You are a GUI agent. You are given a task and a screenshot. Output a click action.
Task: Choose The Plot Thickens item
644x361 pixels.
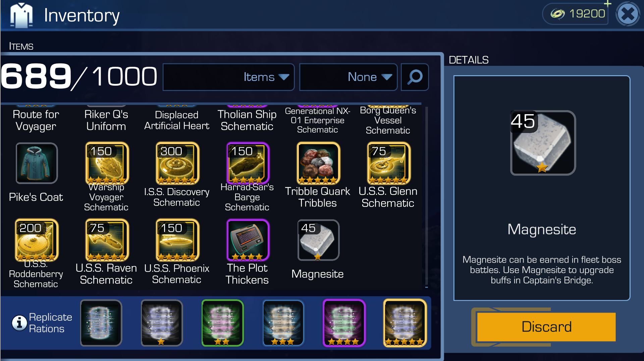point(248,240)
